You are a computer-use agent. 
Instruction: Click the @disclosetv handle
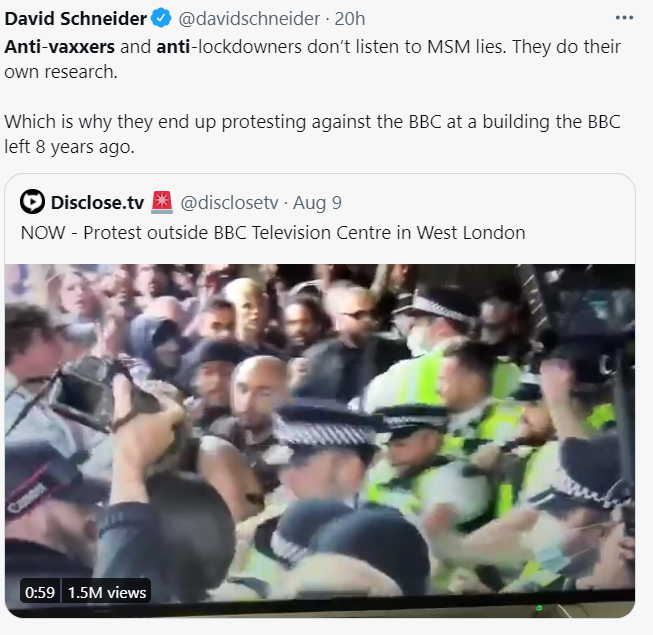coord(229,203)
